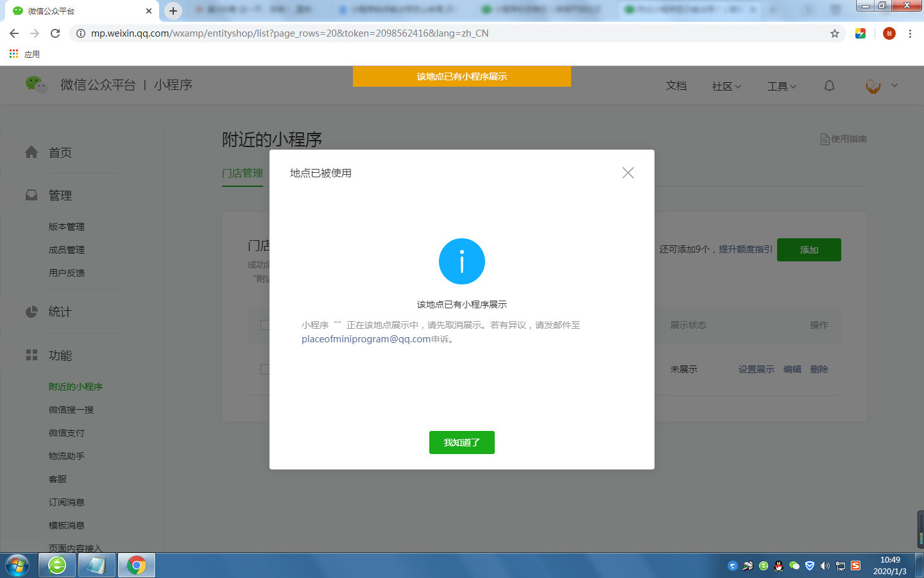Image resolution: width=924 pixels, height=578 pixels.
Task: Click the green 我知道了 button
Action: click(462, 442)
